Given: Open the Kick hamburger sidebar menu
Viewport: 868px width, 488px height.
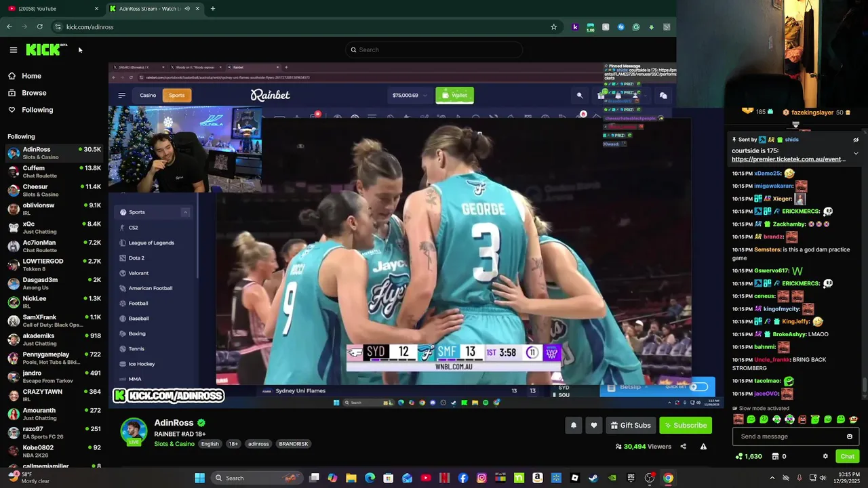Looking at the screenshot, I should (x=13, y=49).
